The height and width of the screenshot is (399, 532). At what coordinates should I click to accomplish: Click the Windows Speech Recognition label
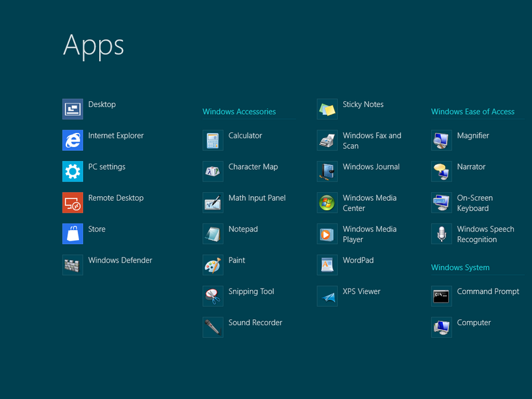pyautogui.click(x=485, y=234)
